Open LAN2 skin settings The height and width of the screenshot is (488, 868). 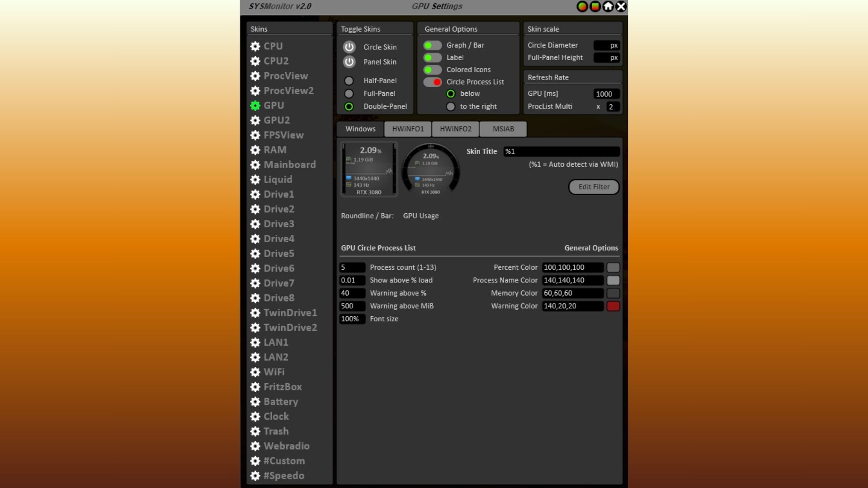coord(276,357)
